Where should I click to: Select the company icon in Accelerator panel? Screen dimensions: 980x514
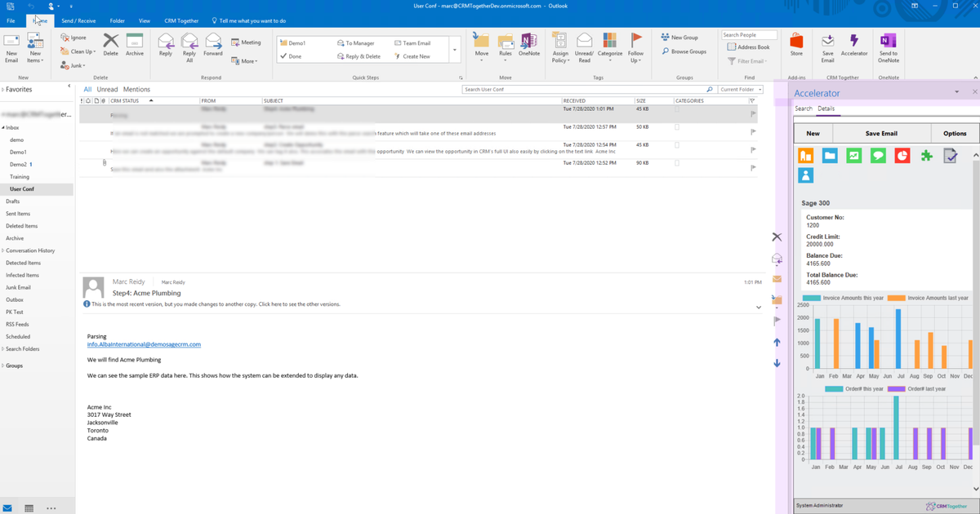806,154
